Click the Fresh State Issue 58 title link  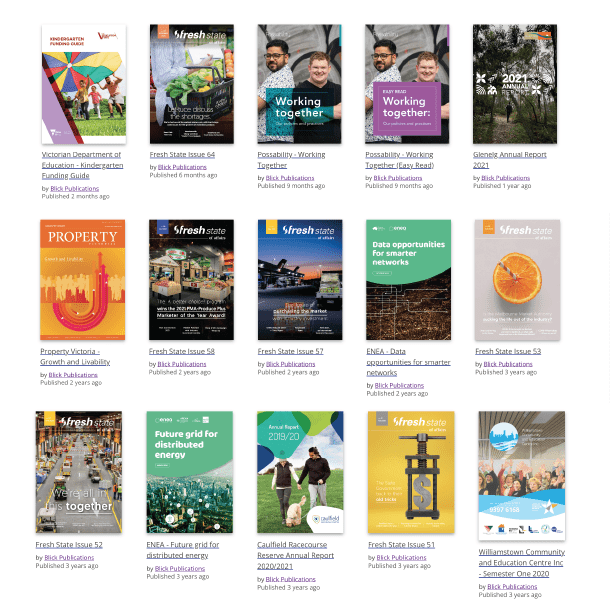click(182, 352)
